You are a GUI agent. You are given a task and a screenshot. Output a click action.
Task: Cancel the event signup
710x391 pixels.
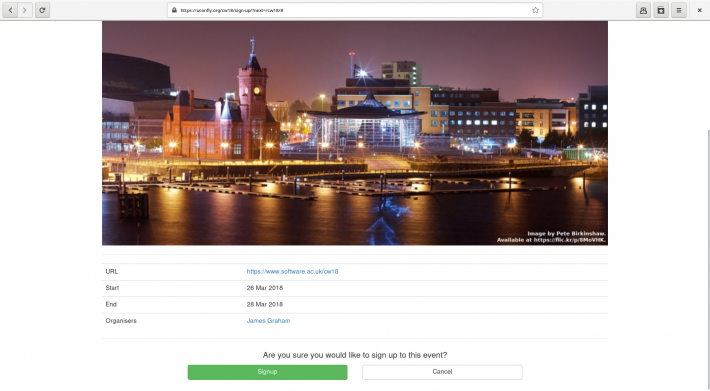click(442, 372)
